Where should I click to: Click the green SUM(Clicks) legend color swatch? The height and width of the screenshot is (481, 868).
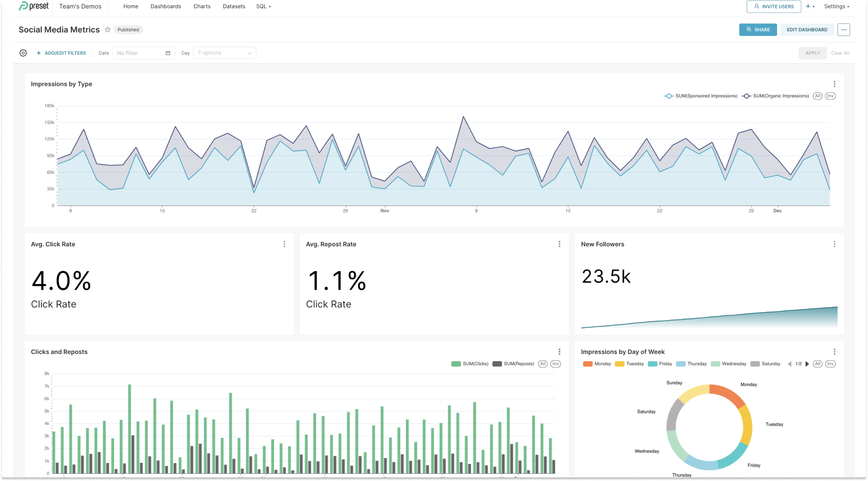[x=456, y=364]
